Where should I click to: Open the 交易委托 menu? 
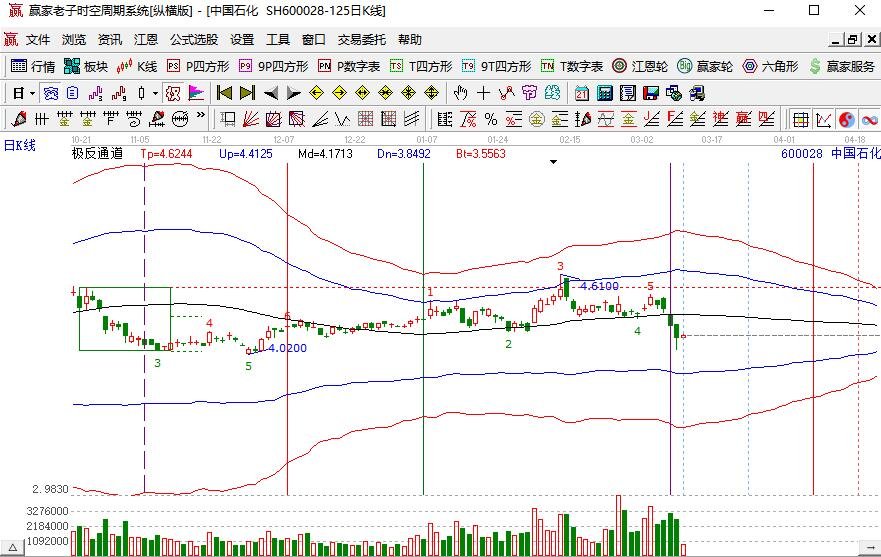pos(361,40)
